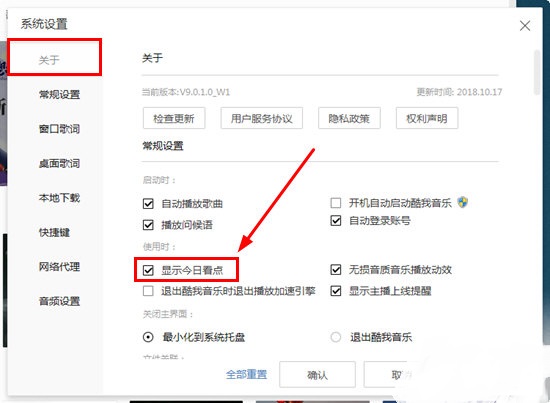Click the 系统设置 dialog title
This screenshot has width=550, height=403.
tap(44, 24)
